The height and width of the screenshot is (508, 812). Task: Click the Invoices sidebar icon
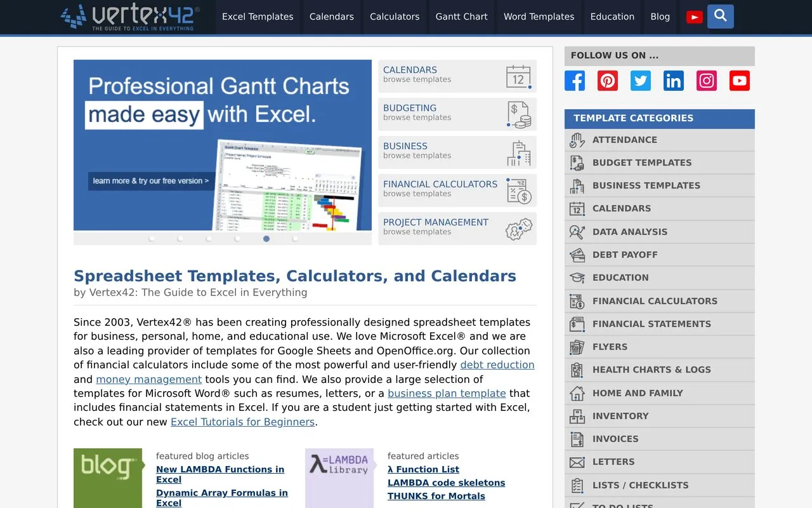click(577, 439)
